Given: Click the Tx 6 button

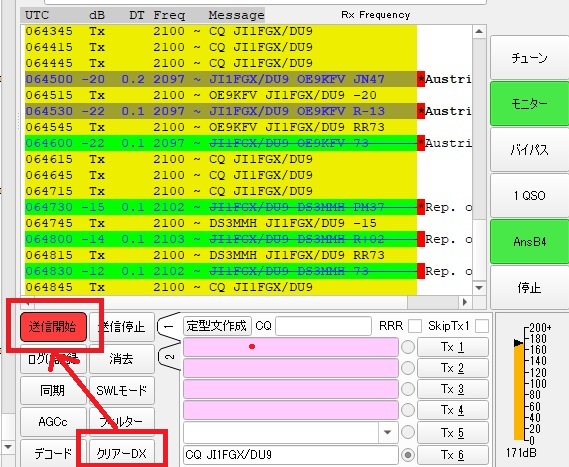Looking at the screenshot, I should click(x=453, y=454).
